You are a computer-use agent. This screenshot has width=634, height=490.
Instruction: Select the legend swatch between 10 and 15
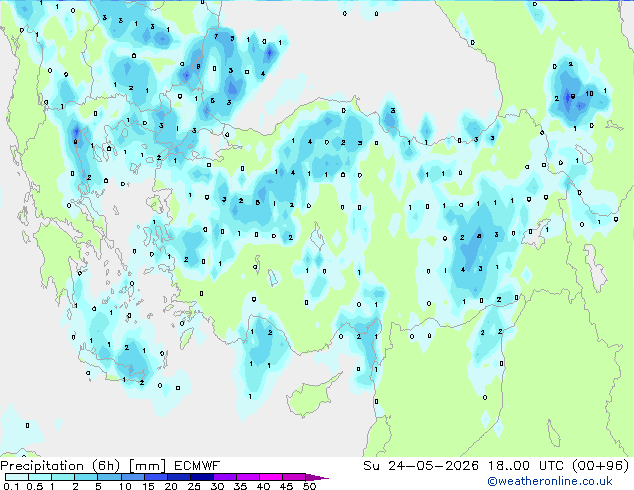tap(132, 477)
